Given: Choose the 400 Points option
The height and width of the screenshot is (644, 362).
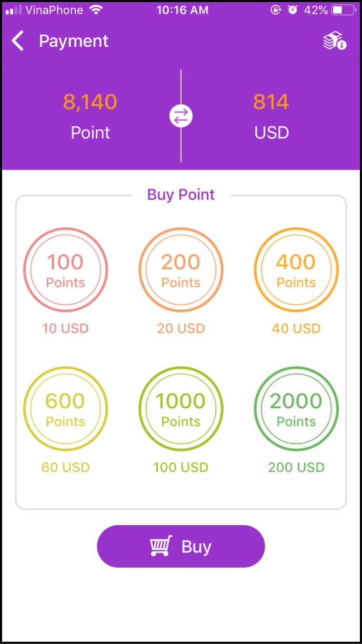Looking at the screenshot, I should point(296,270).
